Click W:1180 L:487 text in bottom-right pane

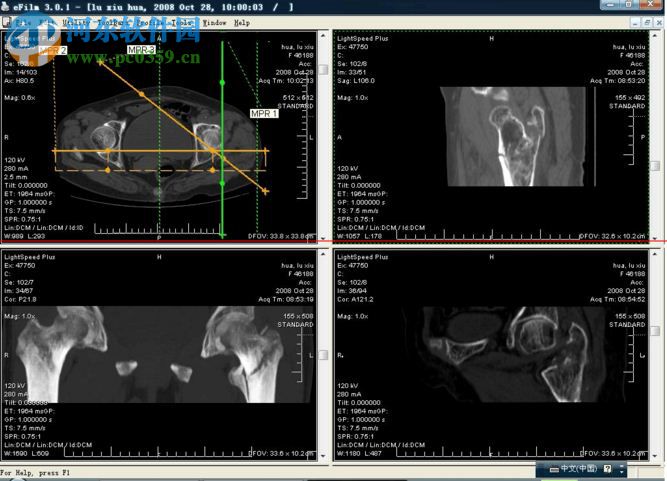[359, 453]
